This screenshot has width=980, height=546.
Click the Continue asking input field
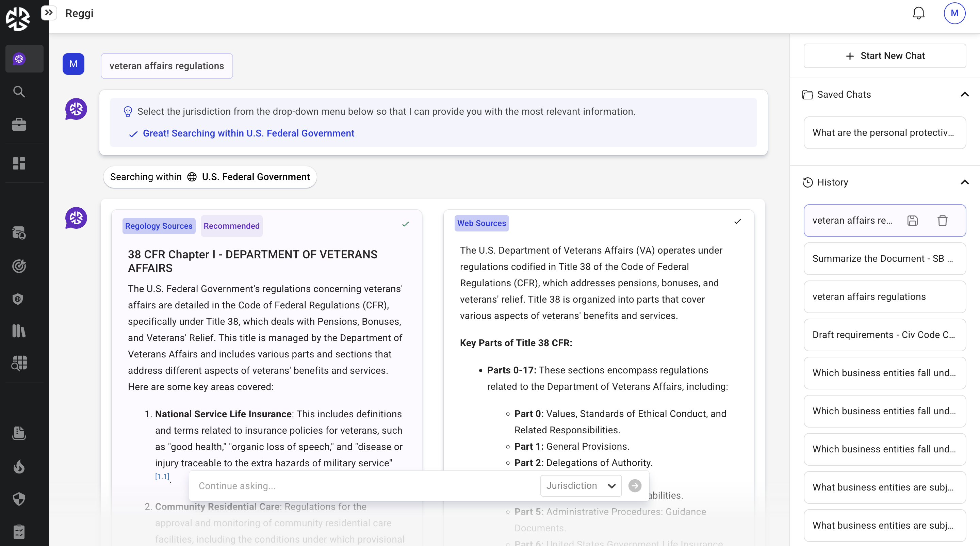click(365, 486)
